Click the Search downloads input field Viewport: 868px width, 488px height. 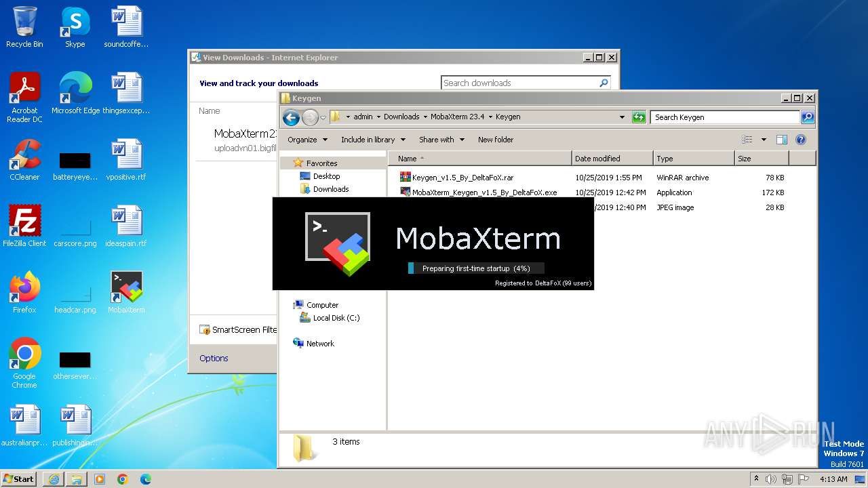tap(519, 83)
